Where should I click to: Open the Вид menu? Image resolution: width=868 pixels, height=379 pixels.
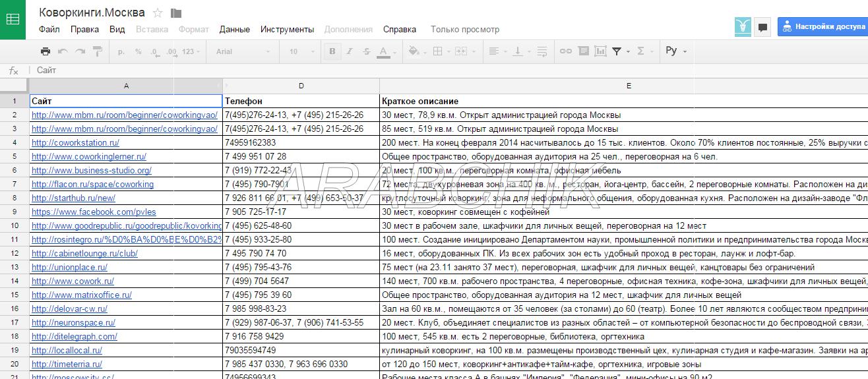(x=117, y=29)
